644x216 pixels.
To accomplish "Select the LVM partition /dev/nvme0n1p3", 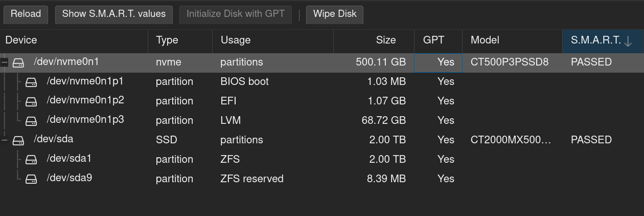I will coord(322,120).
